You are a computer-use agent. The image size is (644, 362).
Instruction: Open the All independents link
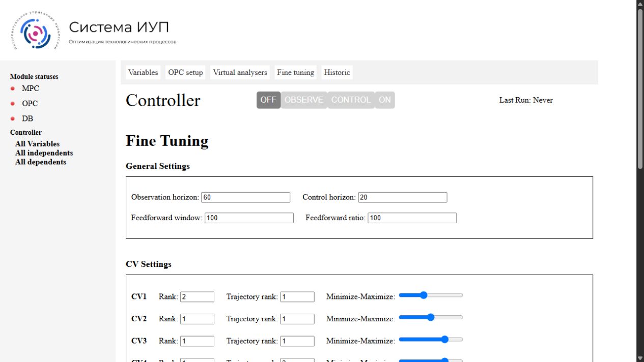pos(44,153)
